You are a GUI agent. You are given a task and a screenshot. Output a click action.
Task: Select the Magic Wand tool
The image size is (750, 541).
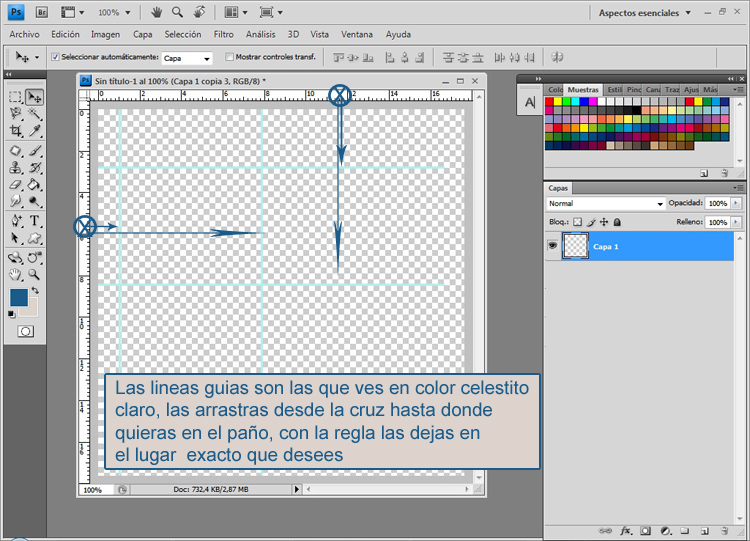[34, 114]
